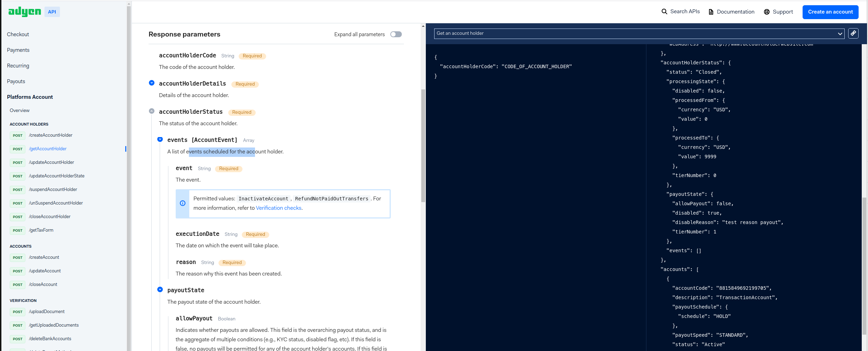Click the Adyen logo
This screenshot has height=351, width=868.
coord(24,11)
